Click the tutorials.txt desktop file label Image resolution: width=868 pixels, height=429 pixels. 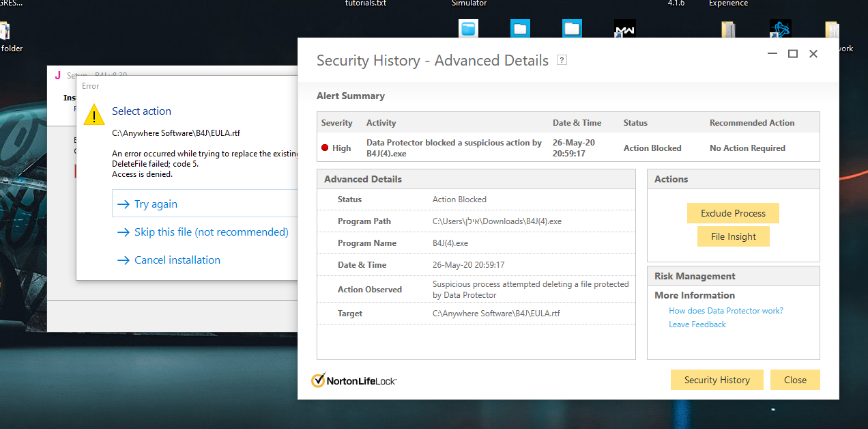(366, 3)
